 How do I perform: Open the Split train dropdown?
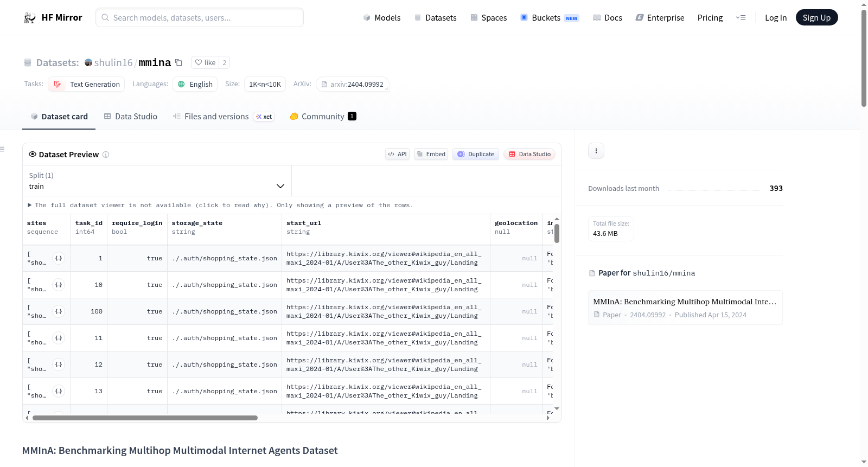[x=157, y=181]
